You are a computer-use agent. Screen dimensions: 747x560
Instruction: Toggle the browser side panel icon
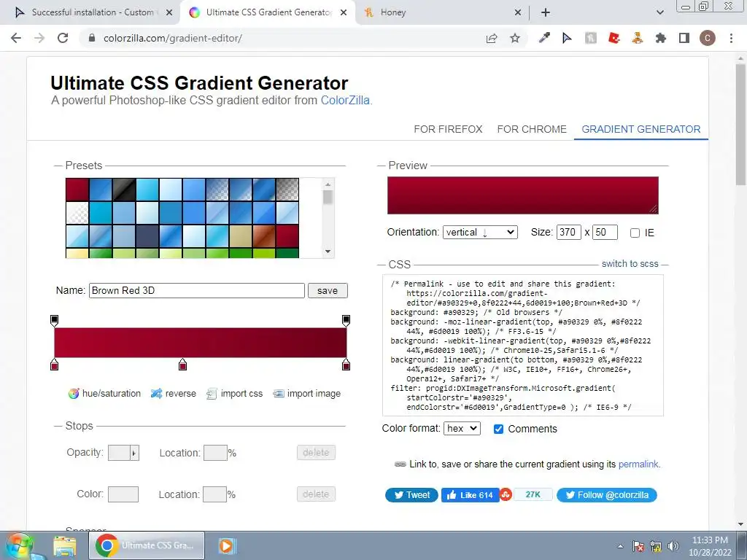click(x=684, y=38)
